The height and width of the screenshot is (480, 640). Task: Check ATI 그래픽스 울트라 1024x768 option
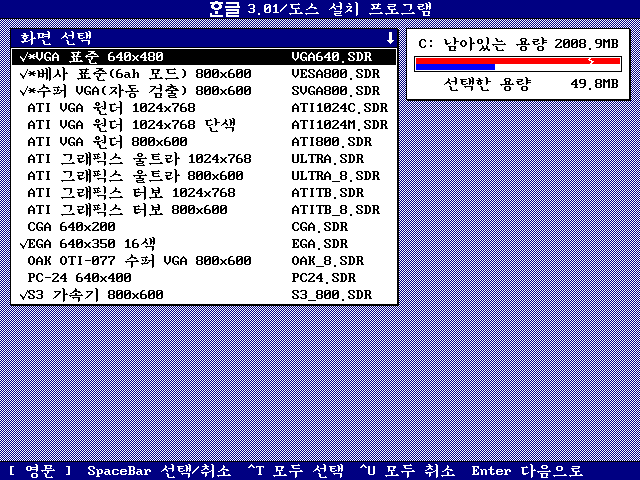click(x=204, y=159)
